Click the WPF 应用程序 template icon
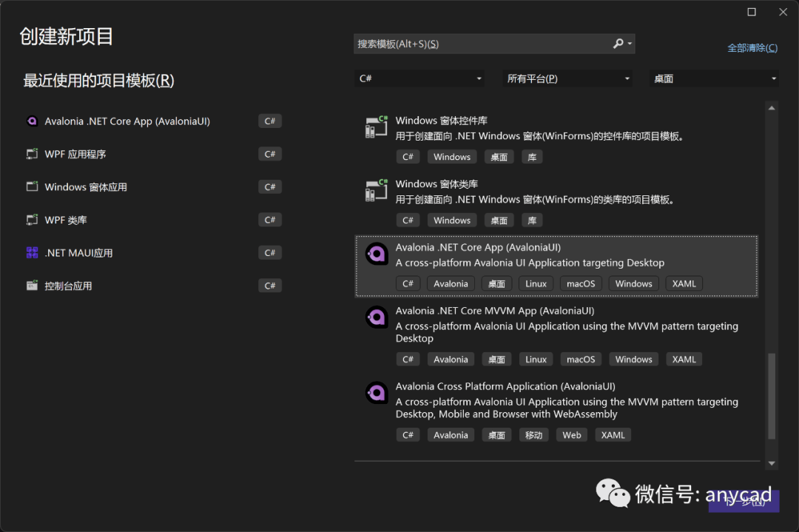The height and width of the screenshot is (532, 799). pyautogui.click(x=33, y=154)
